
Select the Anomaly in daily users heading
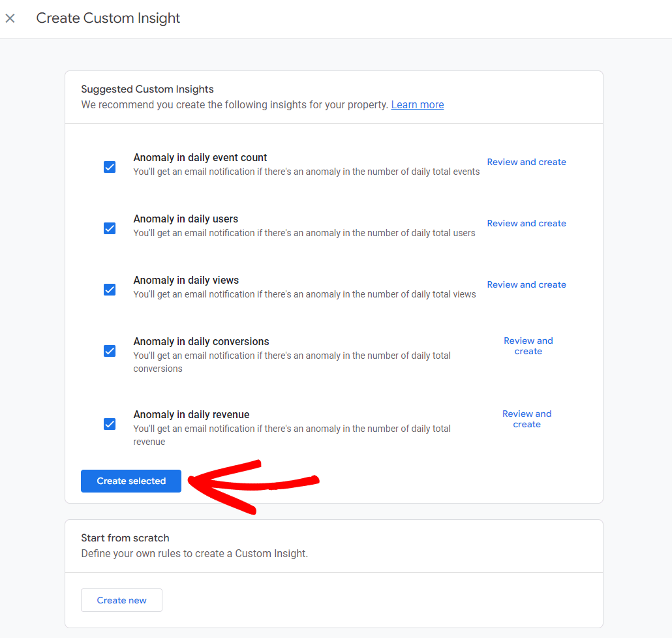186,219
